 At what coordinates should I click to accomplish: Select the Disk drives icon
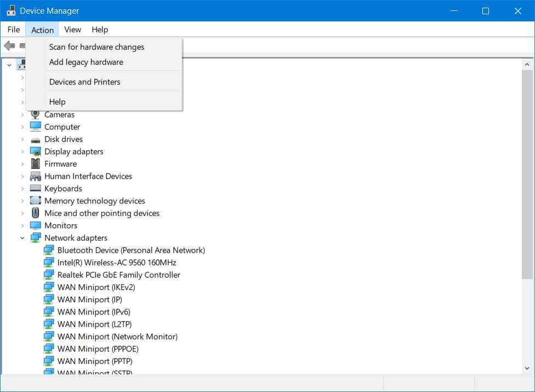pyautogui.click(x=35, y=140)
